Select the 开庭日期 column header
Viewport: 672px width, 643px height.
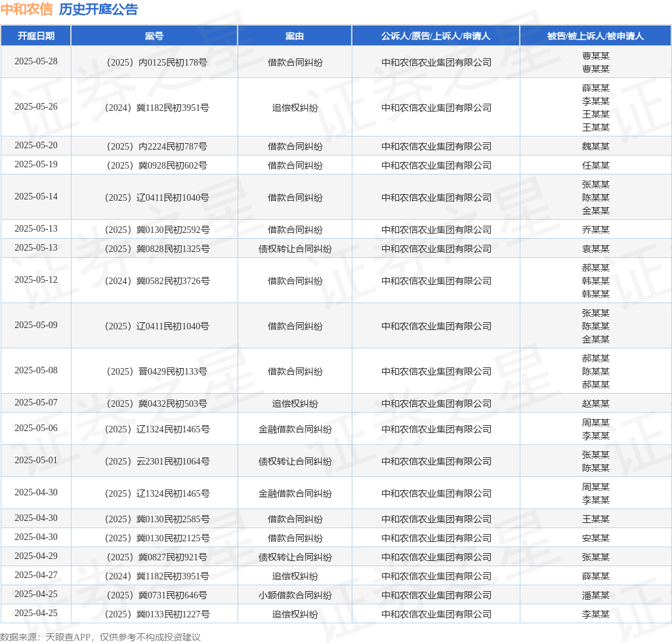pyautogui.click(x=36, y=36)
